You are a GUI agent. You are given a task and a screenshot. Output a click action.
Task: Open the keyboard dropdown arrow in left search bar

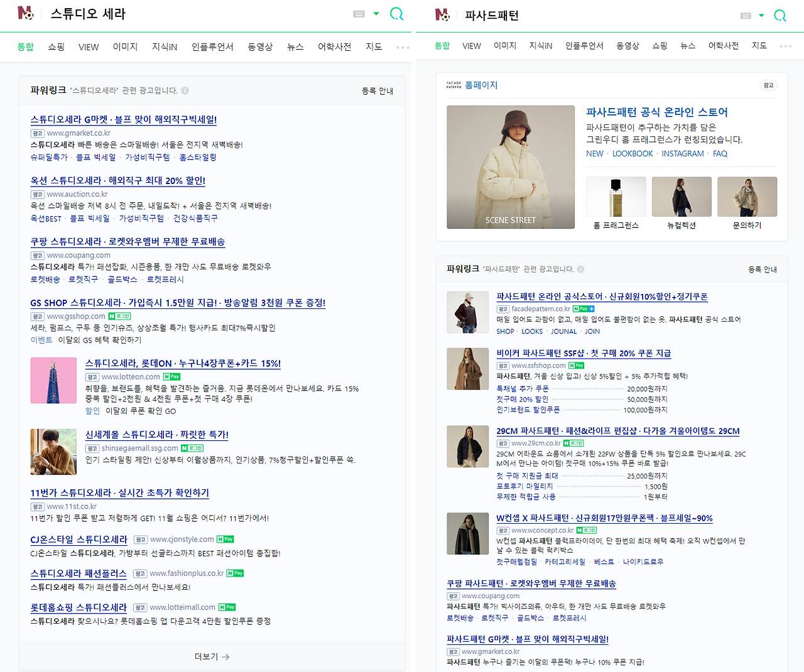coord(375,13)
